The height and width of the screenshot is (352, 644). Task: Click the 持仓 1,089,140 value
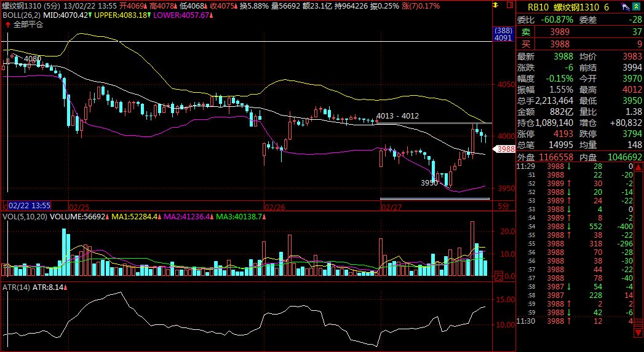point(554,123)
